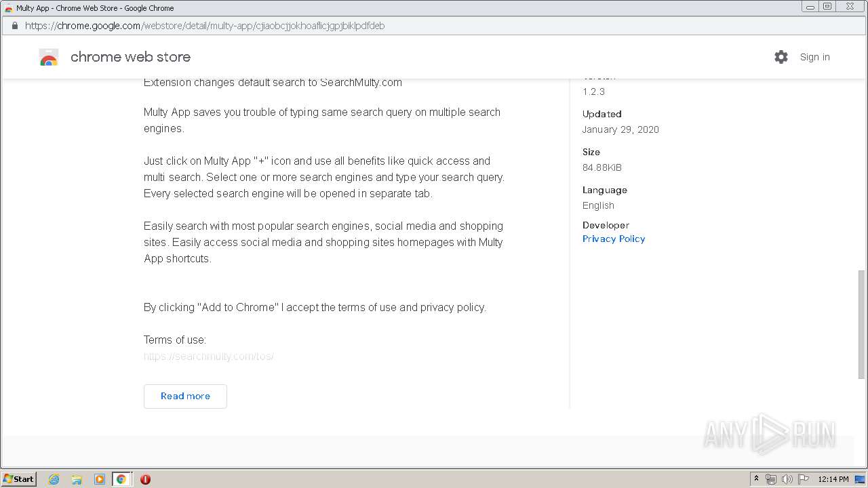
Task: Open the Chrome Web Store settings gear
Action: 781,57
